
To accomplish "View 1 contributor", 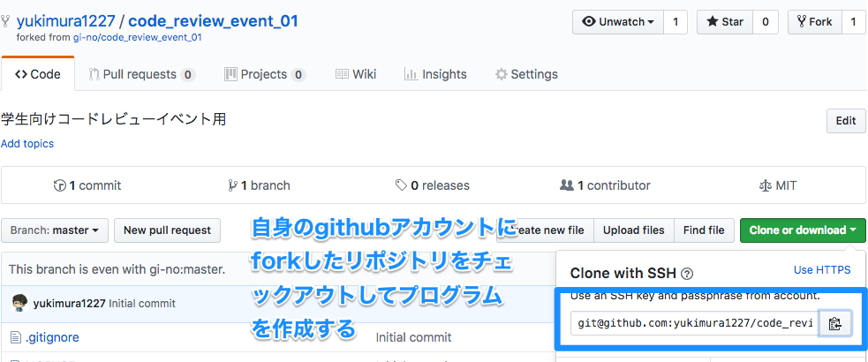I will [x=605, y=185].
